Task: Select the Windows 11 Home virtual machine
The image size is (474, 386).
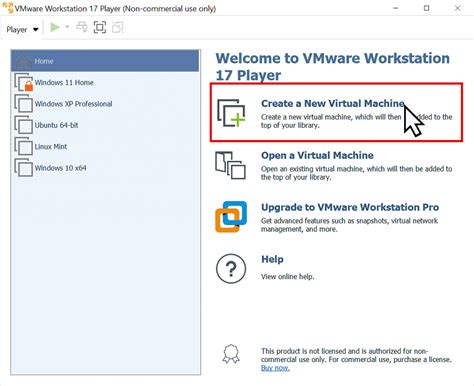Action: pos(105,82)
